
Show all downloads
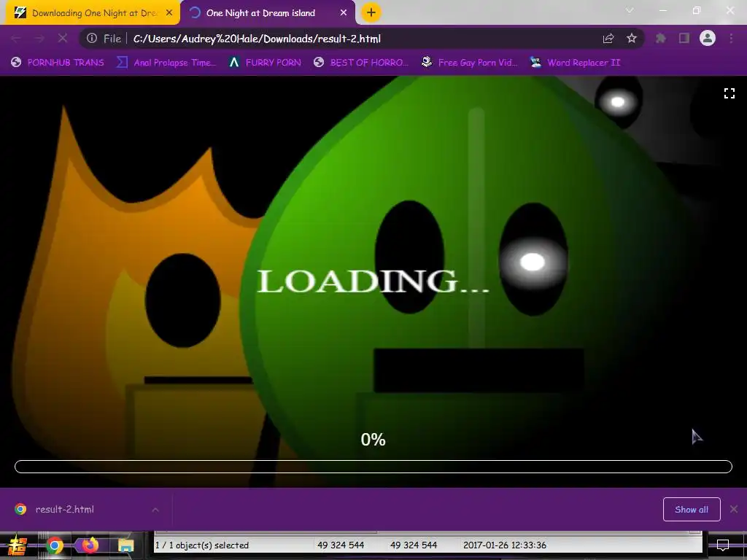pyautogui.click(x=692, y=510)
